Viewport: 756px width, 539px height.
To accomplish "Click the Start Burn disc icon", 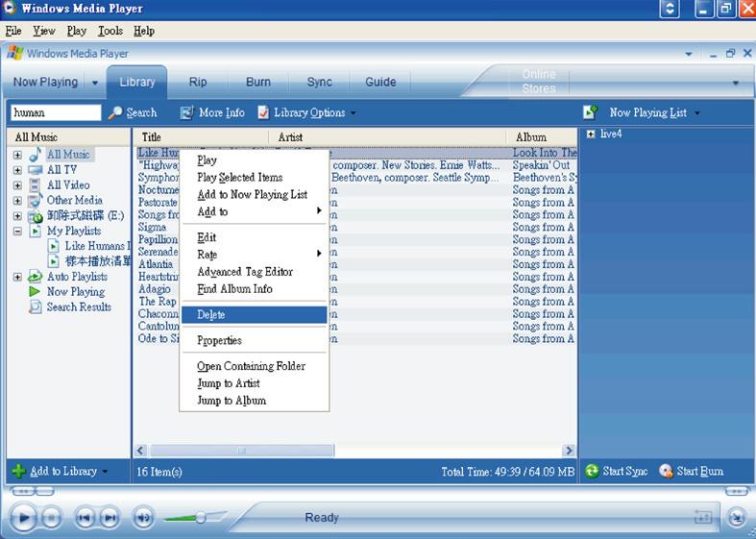I will tap(666, 471).
